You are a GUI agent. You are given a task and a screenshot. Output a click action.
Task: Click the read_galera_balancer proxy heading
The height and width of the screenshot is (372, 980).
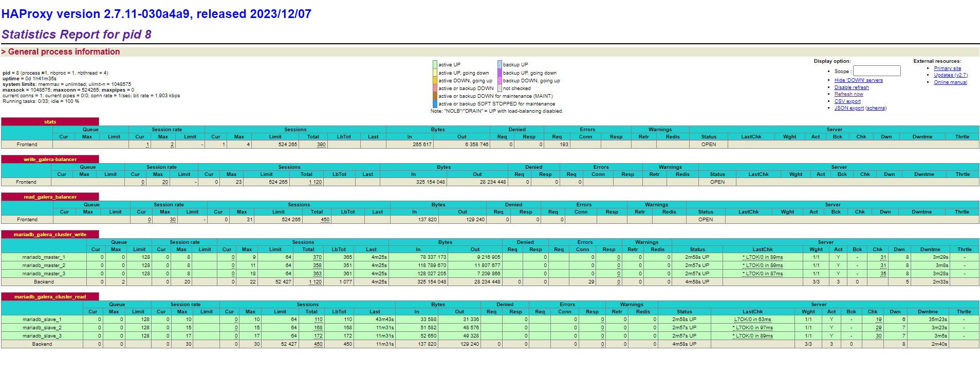50,197
